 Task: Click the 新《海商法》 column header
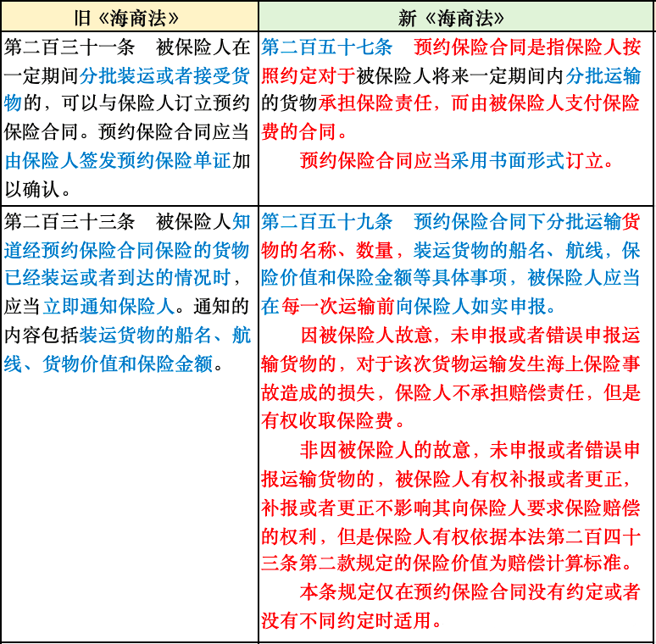pos(457,17)
